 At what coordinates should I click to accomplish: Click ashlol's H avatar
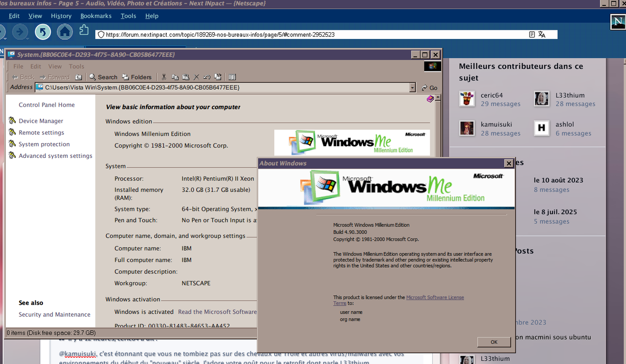click(x=542, y=128)
